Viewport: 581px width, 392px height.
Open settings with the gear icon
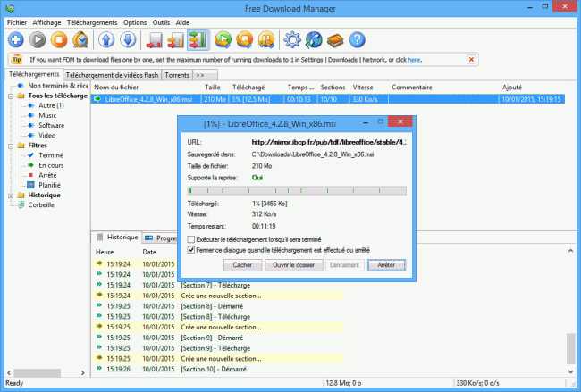click(x=292, y=39)
